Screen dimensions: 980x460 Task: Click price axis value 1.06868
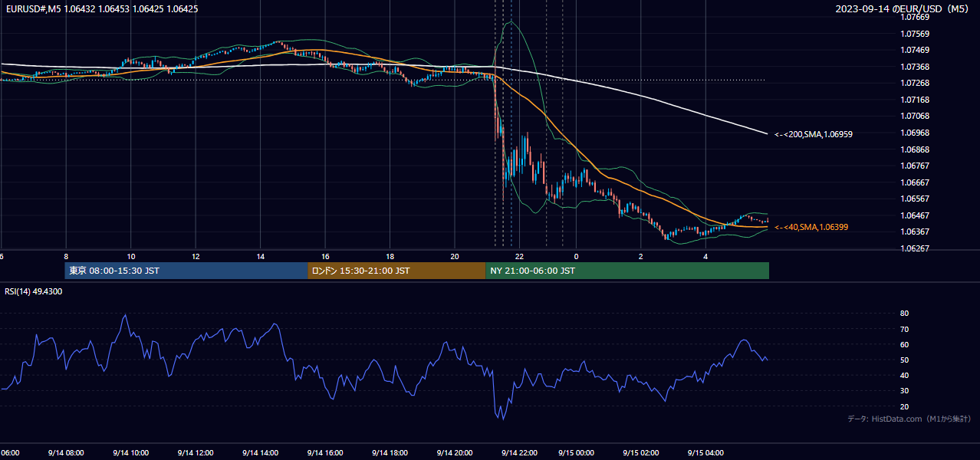[914, 149]
